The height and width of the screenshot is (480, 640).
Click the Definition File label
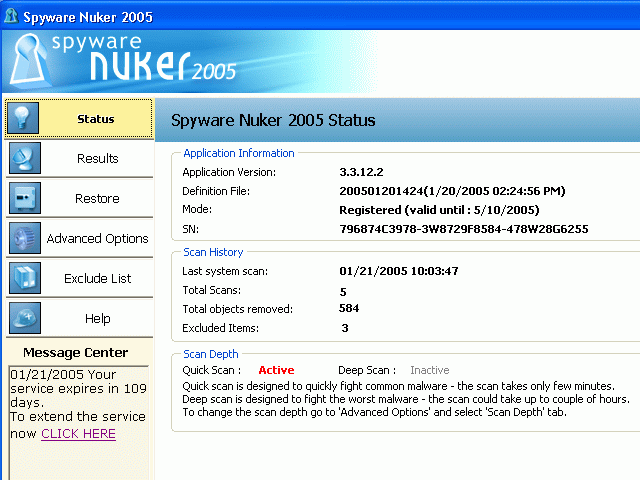(216, 191)
